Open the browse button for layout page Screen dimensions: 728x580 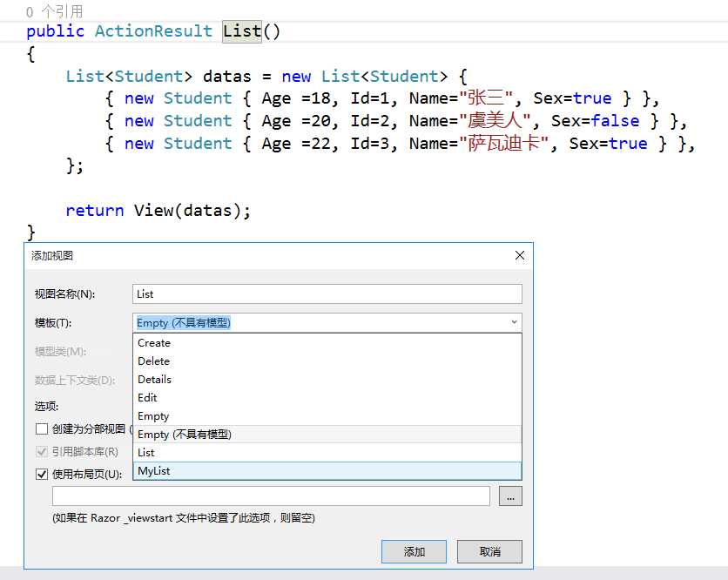click(510, 496)
